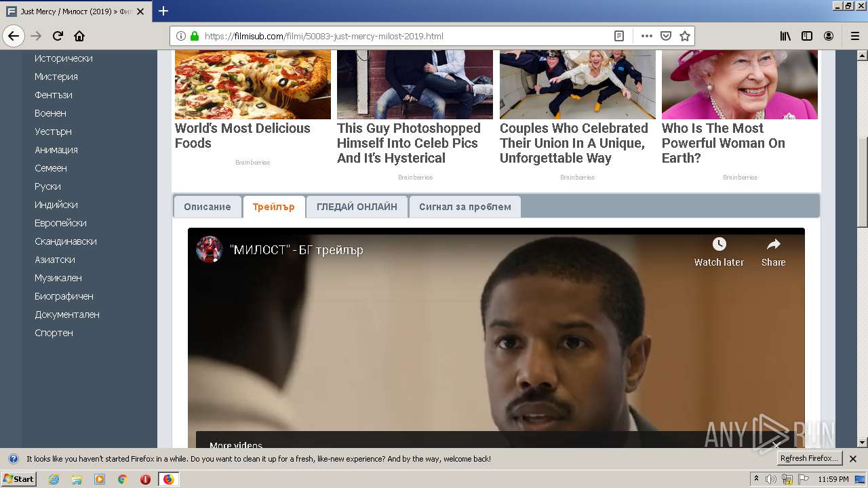Click the "МИЛОСТ" - БГ трейлър video title
The height and width of the screenshot is (488, 868).
[297, 250]
